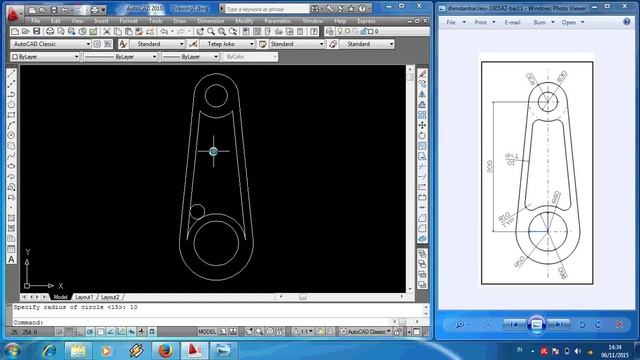This screenshot has height=360, width=640.
Task: Open the Draw menu
Action: click(180, 21)
